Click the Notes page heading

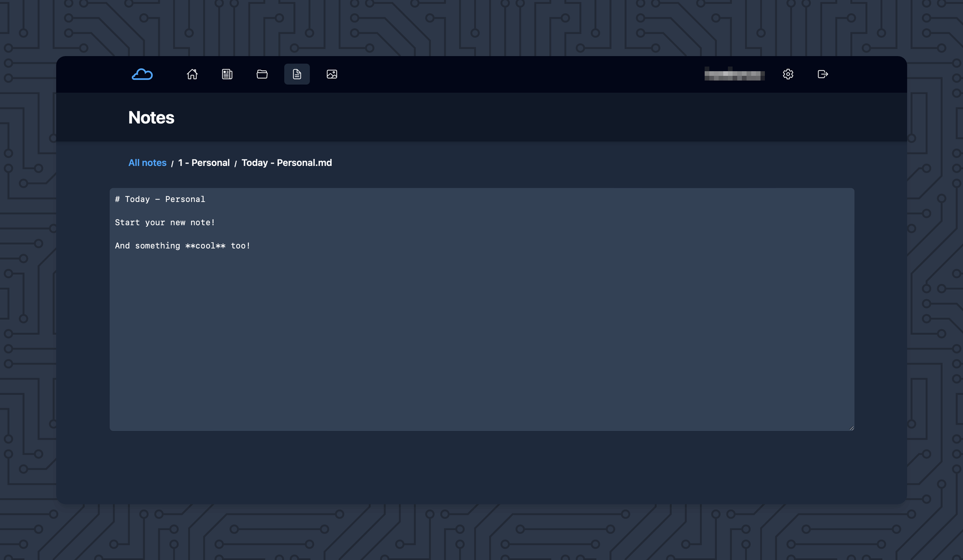151,117
